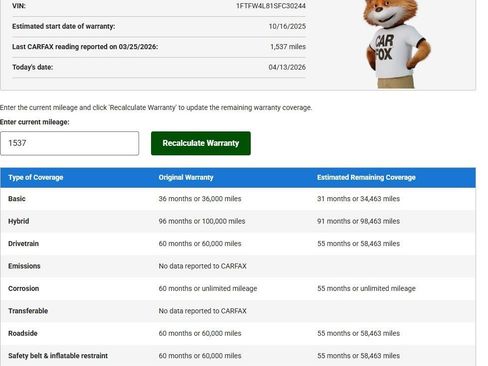Viewport: 488px width, 366px height.
Task: Focus the current mileage input field
Action: [x=69, y=143]
